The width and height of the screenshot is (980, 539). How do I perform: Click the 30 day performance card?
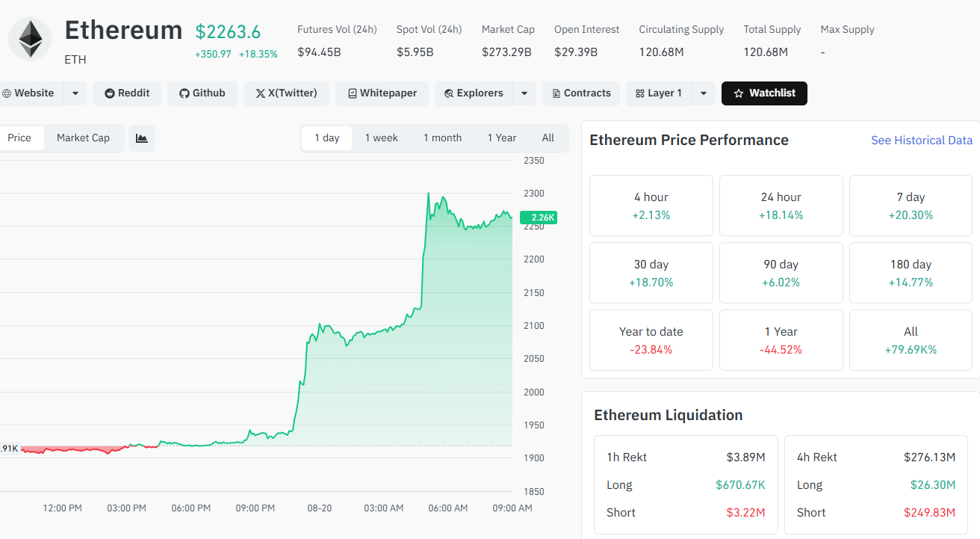[651, 273]
